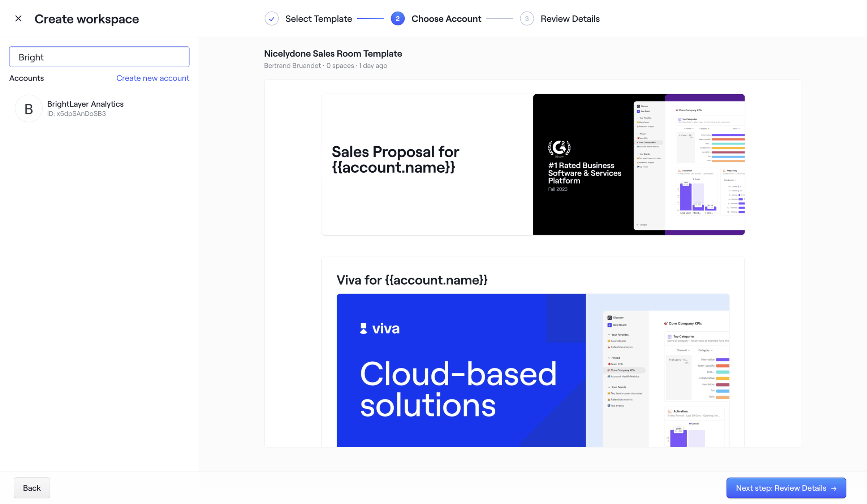This screenshot has width=867, height=504.
Task: Click the step 3 Review Details circle
Action: [527, 18]
